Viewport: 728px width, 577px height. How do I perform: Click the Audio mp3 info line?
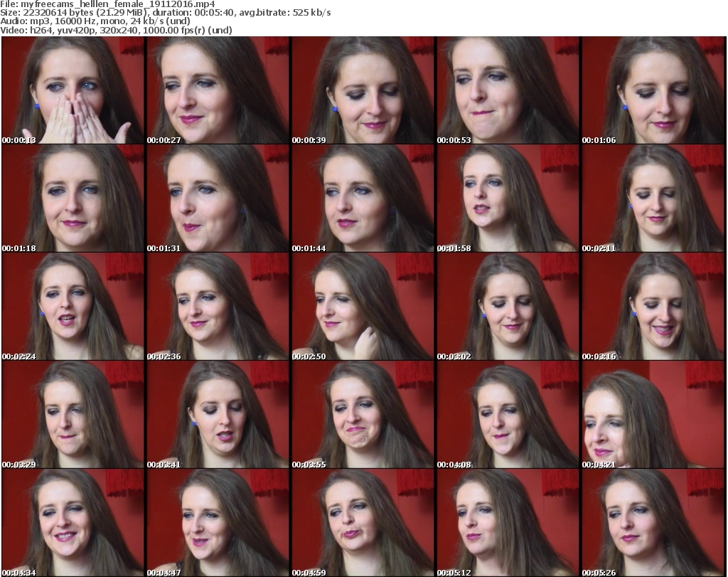point(95,21)
